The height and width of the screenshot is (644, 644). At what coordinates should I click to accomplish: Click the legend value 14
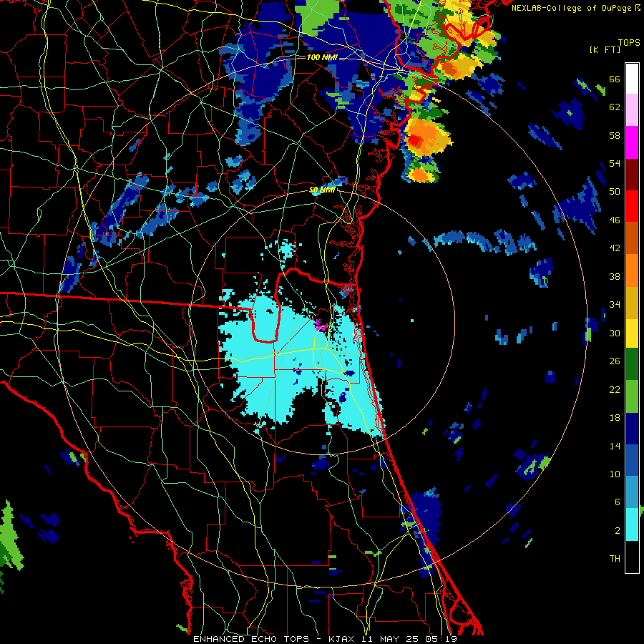click(x=615, y=446)
